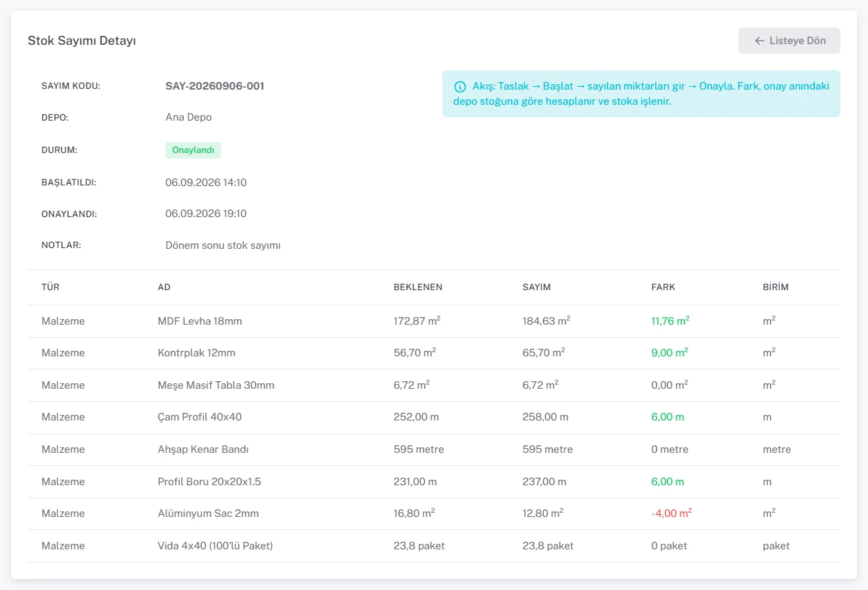The image size is (868, 590).
Task: Click the Stok Sayımı Detayı heading
Action: click(x=82, y=41)
